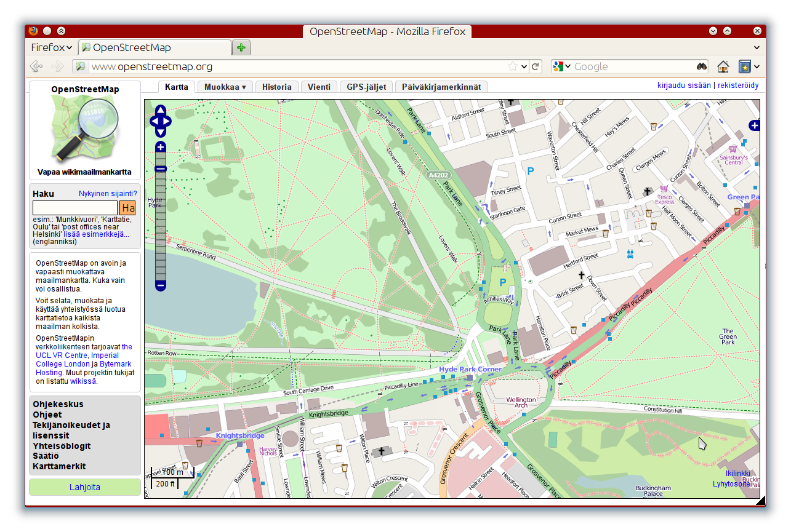Click the Nykyinen sijainti? link

(108, 194)
